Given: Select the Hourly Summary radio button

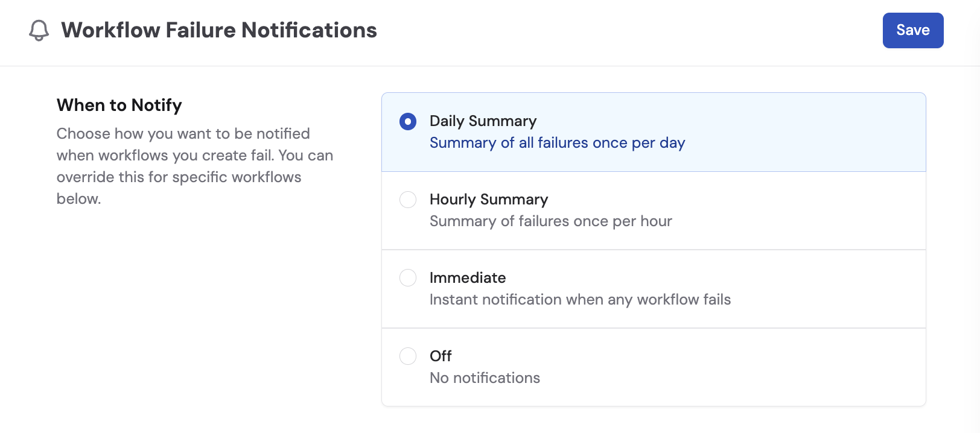Looking at the screenshot, I should pos(408,200).
